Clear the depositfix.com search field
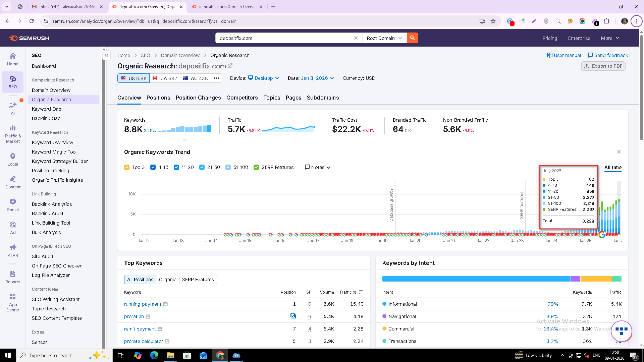 tap(356, 38)
